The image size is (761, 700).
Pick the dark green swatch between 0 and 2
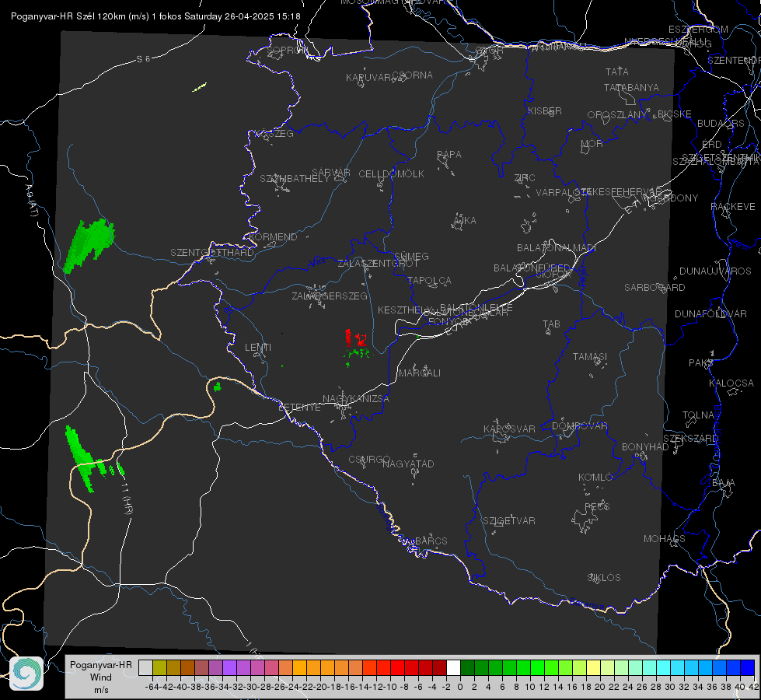point(467,667)
